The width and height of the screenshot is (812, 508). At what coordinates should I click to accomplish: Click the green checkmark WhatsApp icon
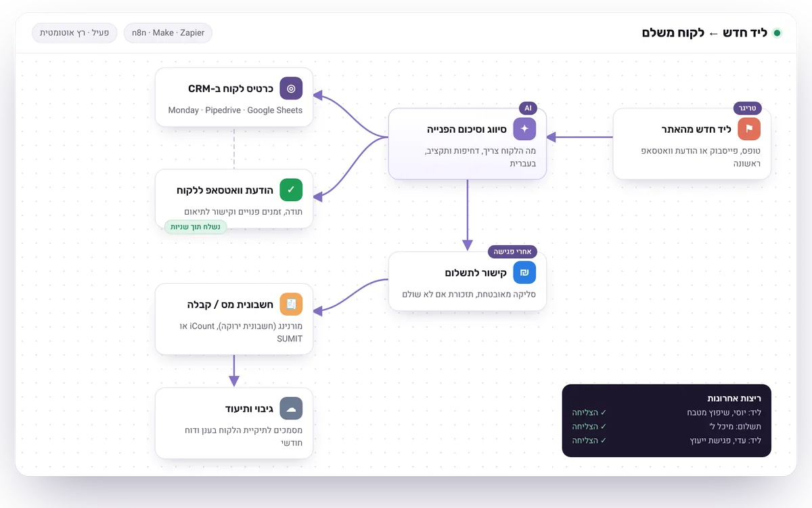pyautogui.click(x=291, y=190)
